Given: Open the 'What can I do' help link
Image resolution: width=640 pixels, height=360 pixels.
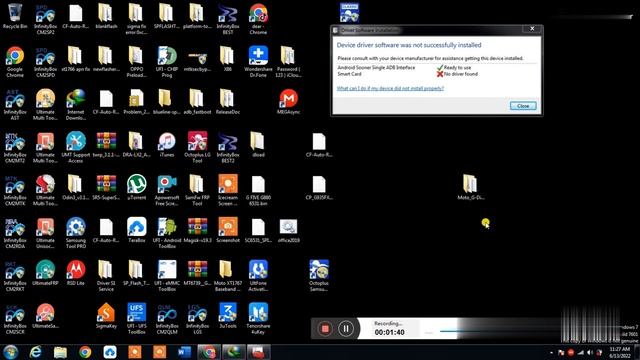Looking at the screenshot, I should [390, 88].
